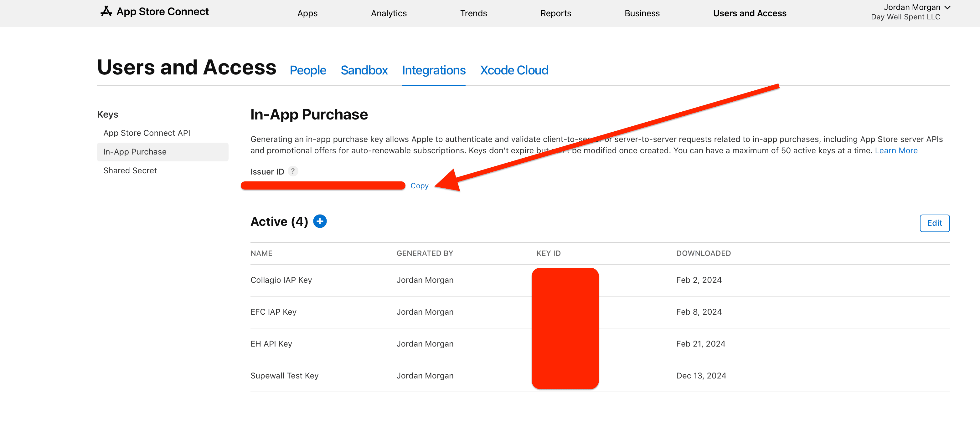
Task: Go to Trends in top navigation
Action: pos(473,13)
